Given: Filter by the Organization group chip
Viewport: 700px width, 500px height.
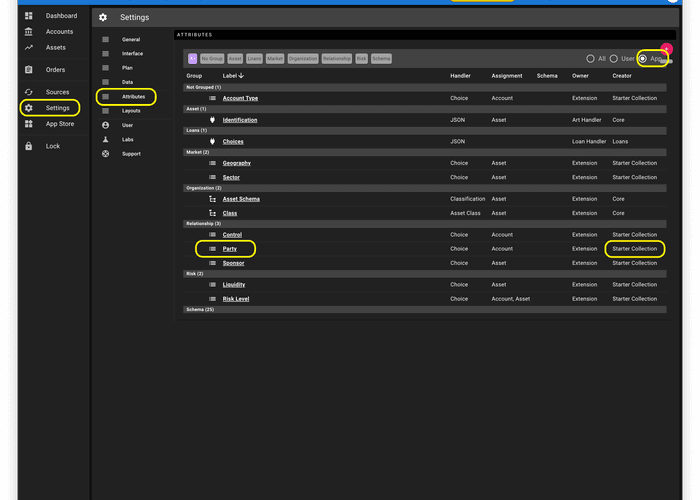Looking at the screenshot, I should pos(303,59).
